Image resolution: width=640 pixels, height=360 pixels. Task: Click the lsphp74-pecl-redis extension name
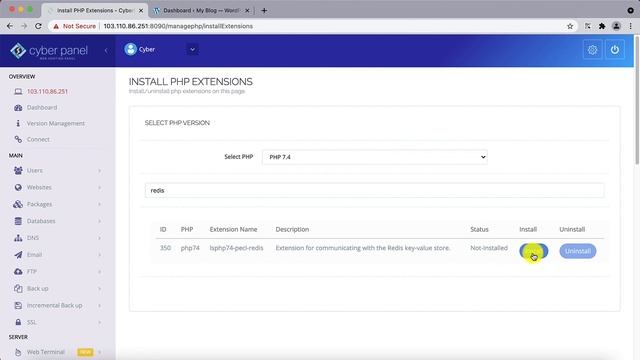tap(236, 248)
